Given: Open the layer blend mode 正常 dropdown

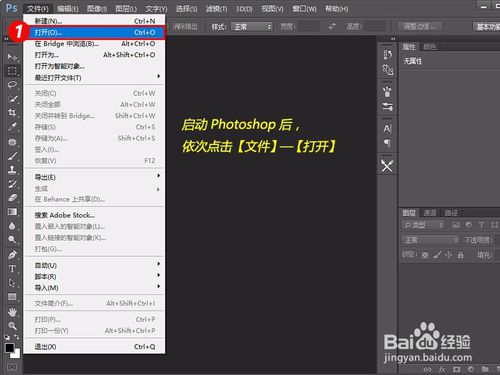Looking at the screenshot, I should coord(431,240).
